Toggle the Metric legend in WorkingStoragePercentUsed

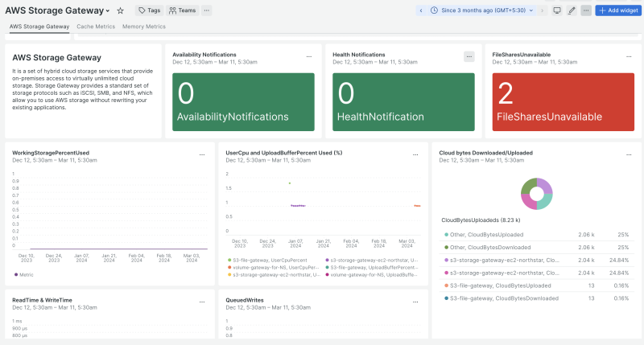point(24,275)
